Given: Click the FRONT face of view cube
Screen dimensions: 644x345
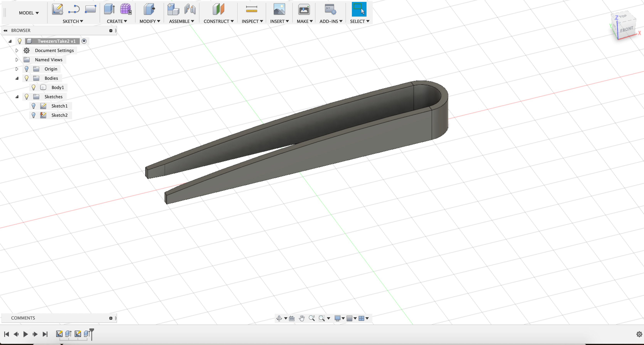Looking at the screenshot, I should (626, 29).
